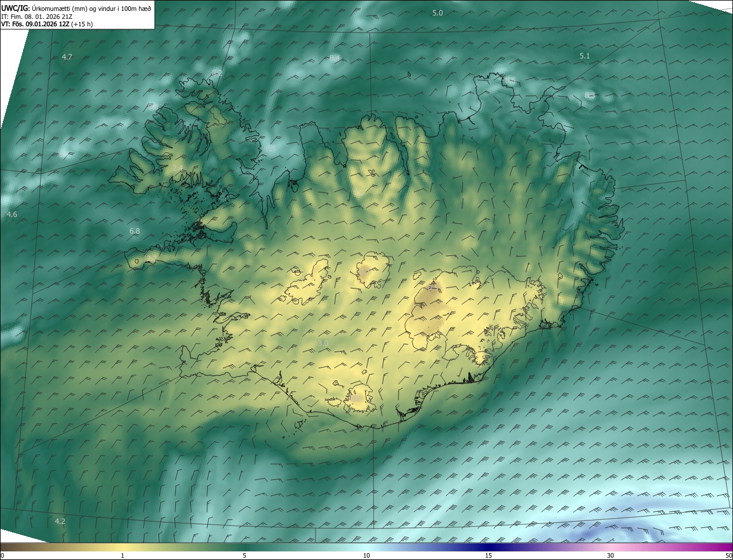Click the 8.4 value on the map

click(x=334, y=58)
